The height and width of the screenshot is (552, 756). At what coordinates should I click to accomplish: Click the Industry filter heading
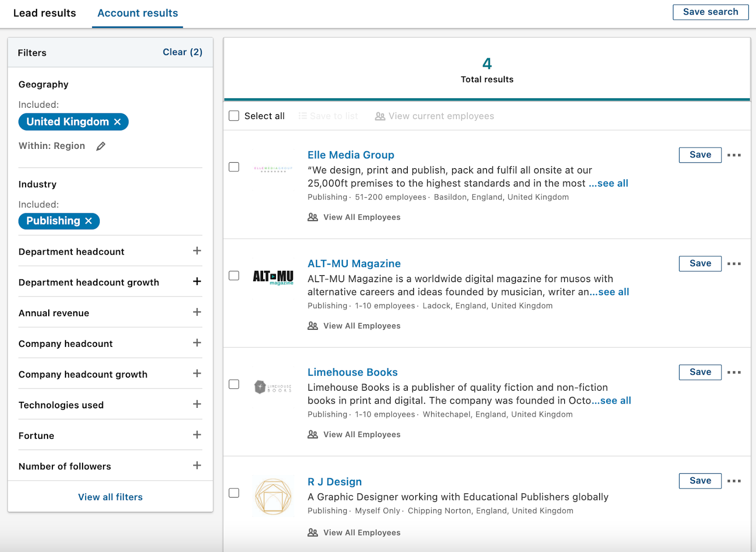pyautogui.click(x=37, y=184)
